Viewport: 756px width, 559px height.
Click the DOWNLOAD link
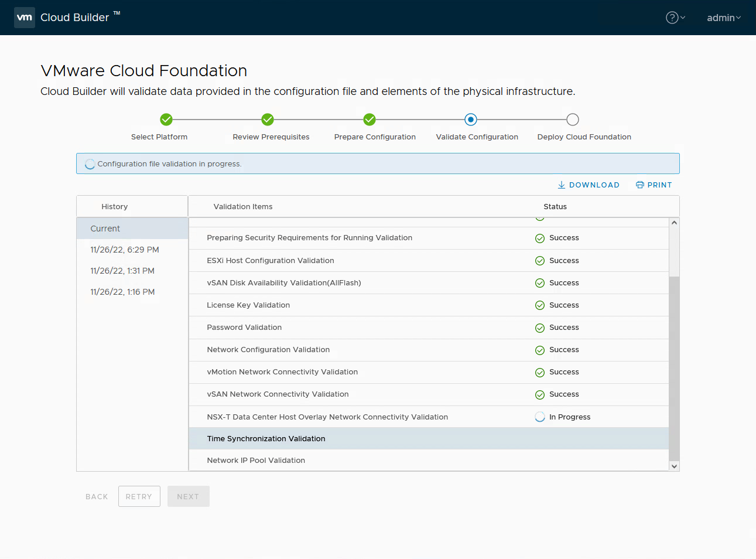coord(593,185)
